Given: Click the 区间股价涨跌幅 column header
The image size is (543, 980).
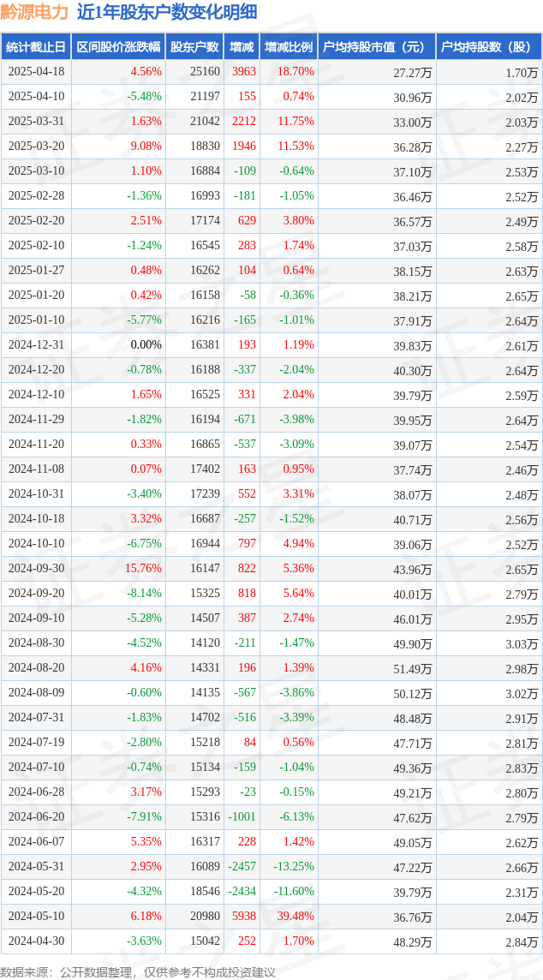Looking at the screenshot, I should 118,46.
